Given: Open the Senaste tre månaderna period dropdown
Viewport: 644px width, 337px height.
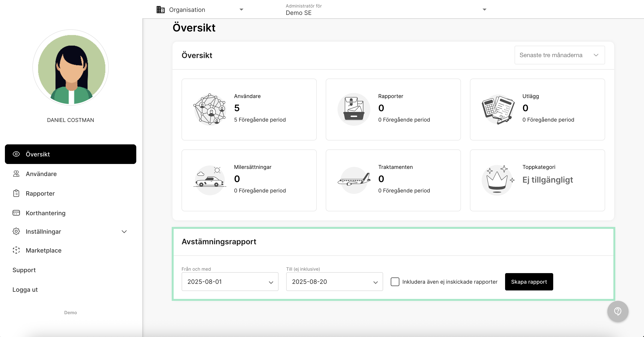Looking at the screenshot, I should click(560, 55).
